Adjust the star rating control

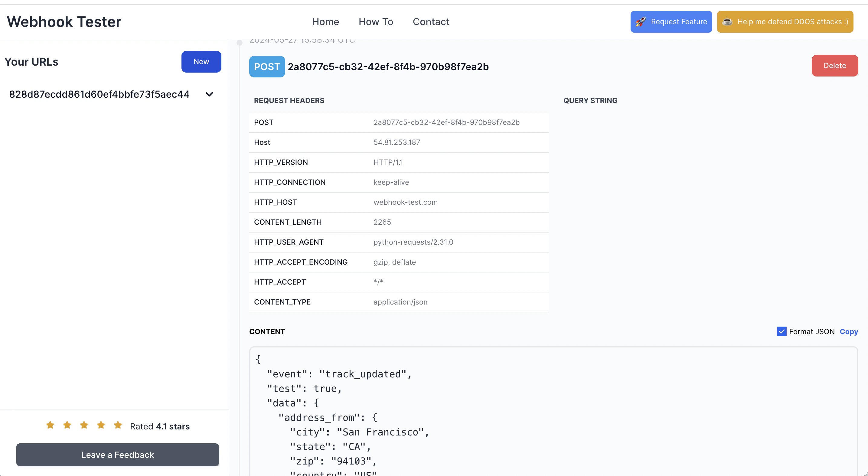coord(84,425)
